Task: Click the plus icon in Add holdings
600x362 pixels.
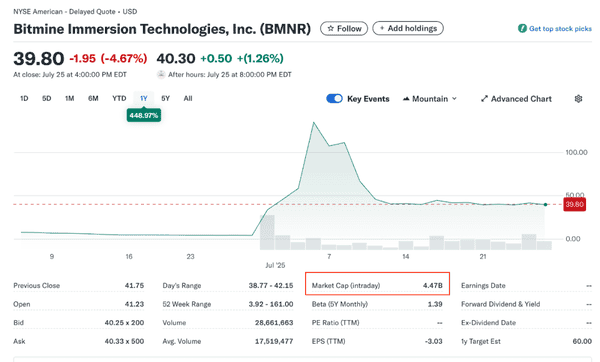Action: pos(382,28)
